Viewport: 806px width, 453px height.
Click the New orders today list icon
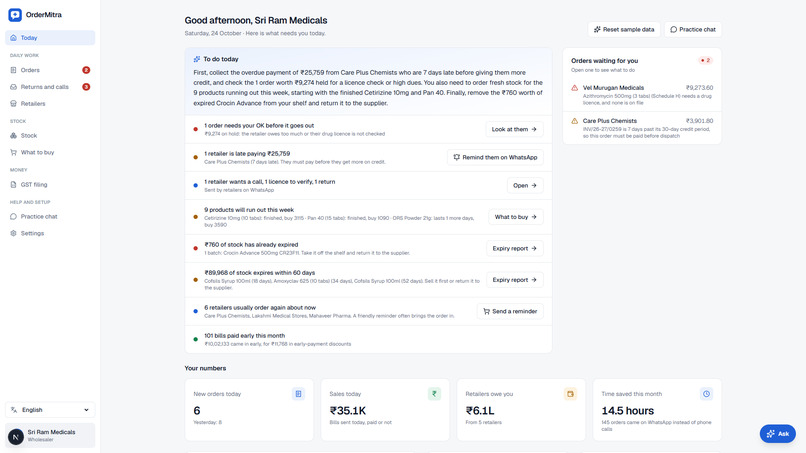(x=298, y=394)
